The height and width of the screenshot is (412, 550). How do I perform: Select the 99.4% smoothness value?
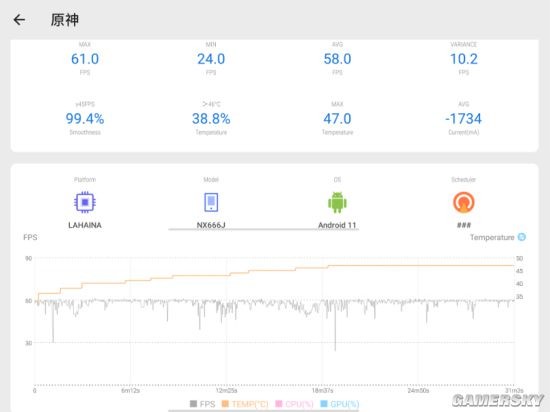coord(85,119)
